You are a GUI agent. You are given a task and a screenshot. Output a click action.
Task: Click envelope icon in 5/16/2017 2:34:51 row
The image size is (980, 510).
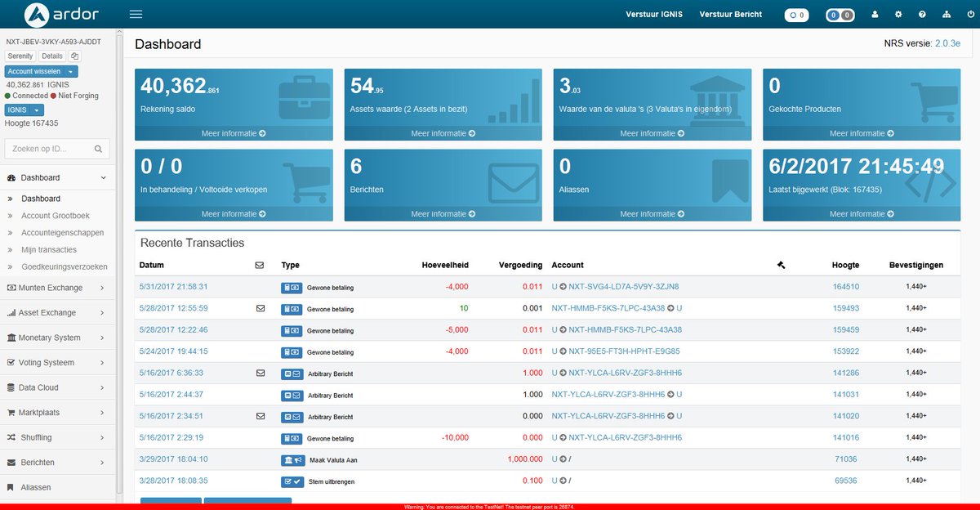tap(261, 416)
